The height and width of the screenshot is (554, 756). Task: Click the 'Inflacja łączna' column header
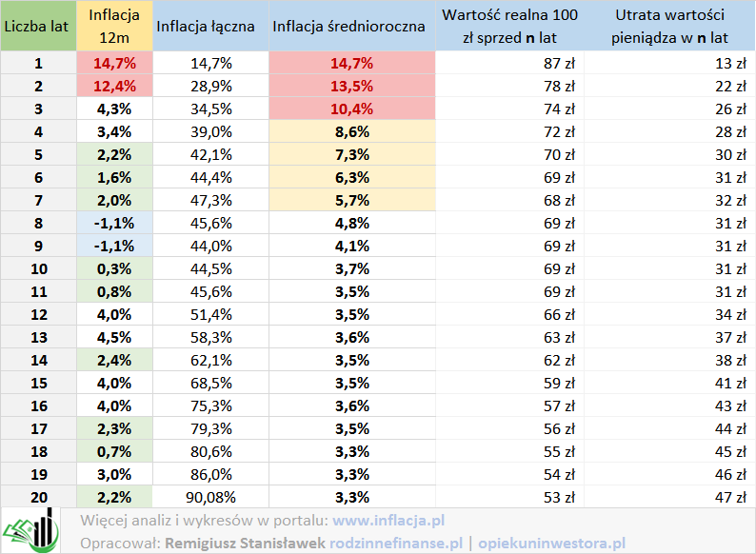(x=206, y=26)
